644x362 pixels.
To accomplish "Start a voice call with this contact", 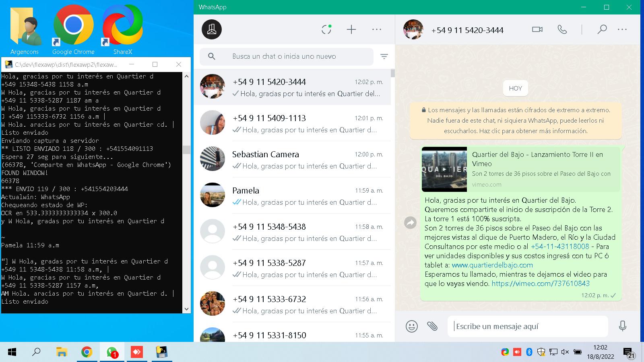I will 562,29.
